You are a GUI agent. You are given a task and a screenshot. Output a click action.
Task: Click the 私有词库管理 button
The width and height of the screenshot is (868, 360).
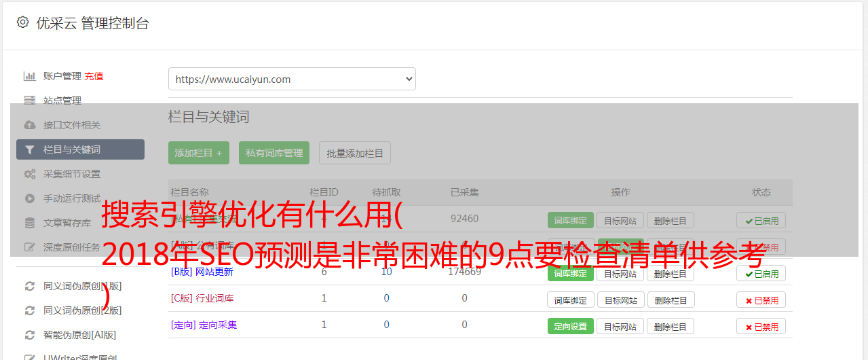[274, 153]
